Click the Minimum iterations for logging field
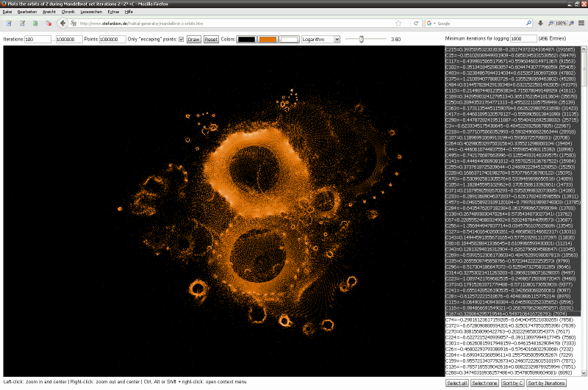This screenshot has height=390, width=588. coord(524,38)
